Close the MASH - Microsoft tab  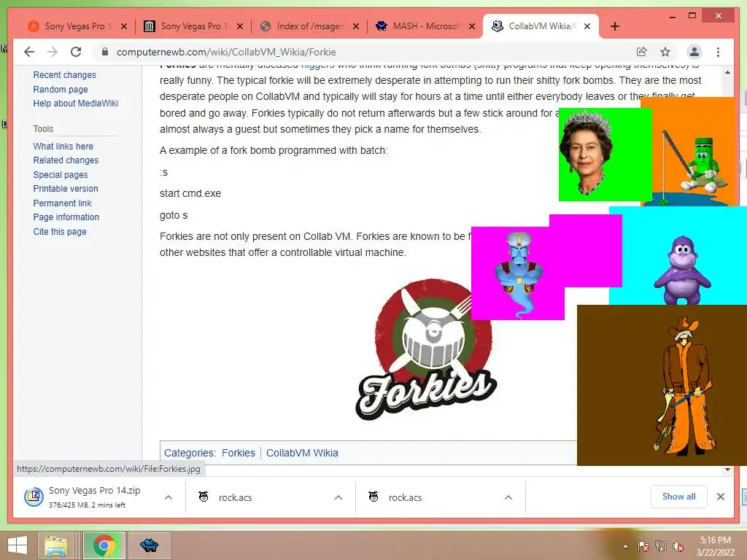click(472, 26)
